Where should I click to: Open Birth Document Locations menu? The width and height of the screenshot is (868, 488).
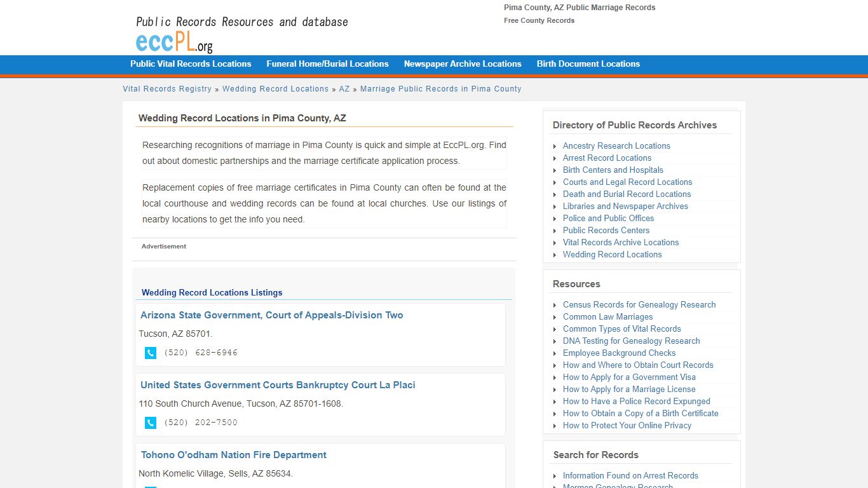click(x=588, y=64)
